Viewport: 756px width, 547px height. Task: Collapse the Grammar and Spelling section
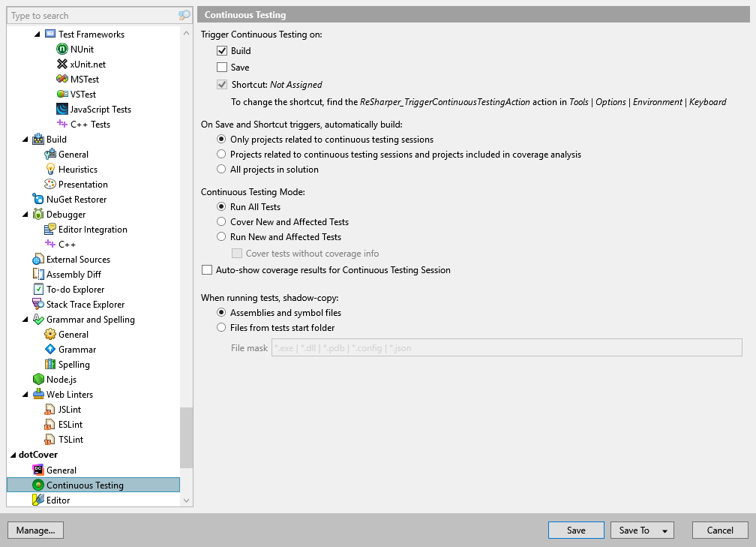[x=25, y=319]
